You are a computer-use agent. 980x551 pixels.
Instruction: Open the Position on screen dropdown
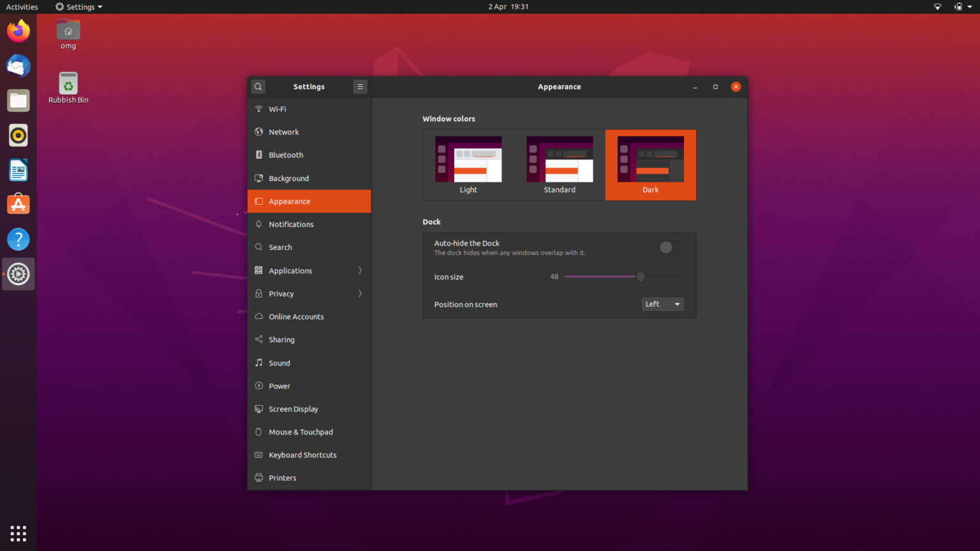coord(662,304)
